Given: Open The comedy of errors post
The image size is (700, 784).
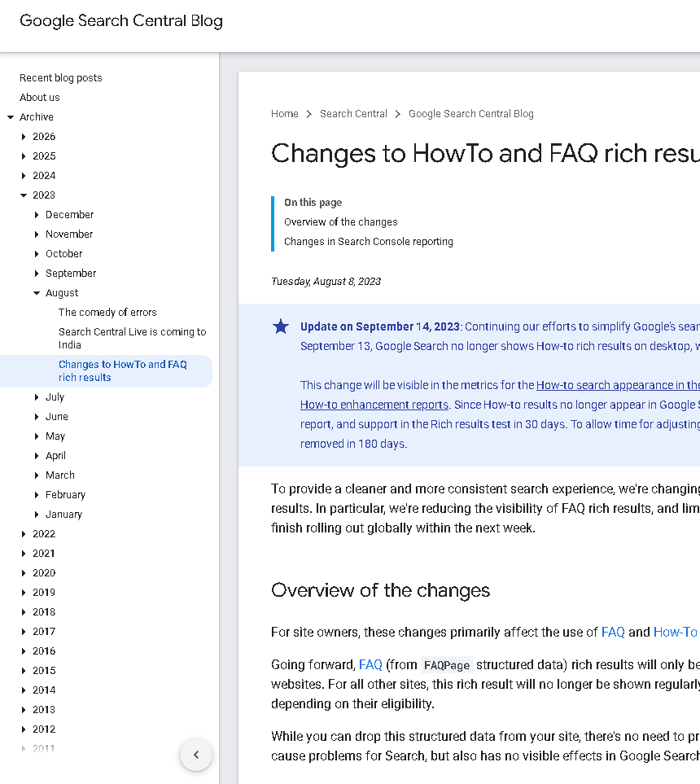Looking at the screenshot, I should coord(107,312).
